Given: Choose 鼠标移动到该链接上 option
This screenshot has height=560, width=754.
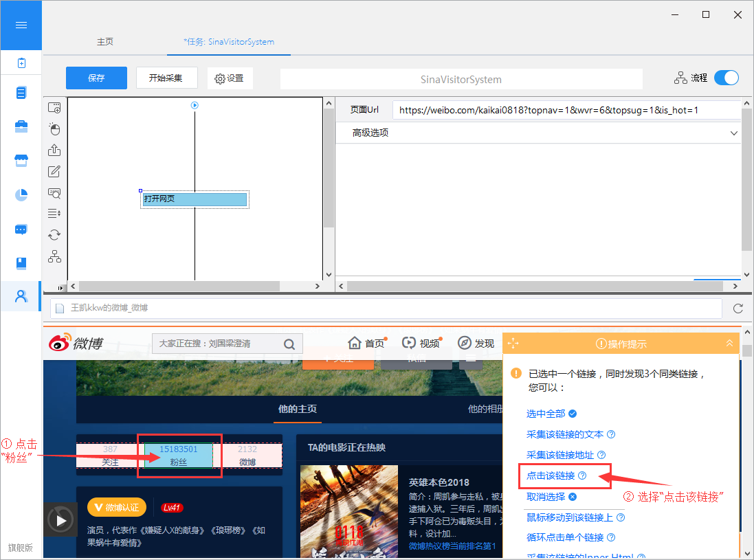Looking at the screenshot, I should (570, 517).
